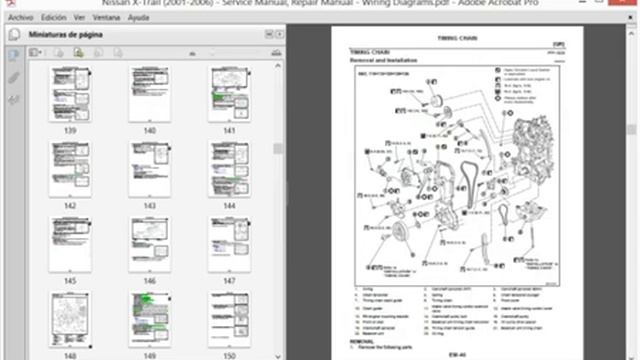Open the Ver menu

point(79,18)
